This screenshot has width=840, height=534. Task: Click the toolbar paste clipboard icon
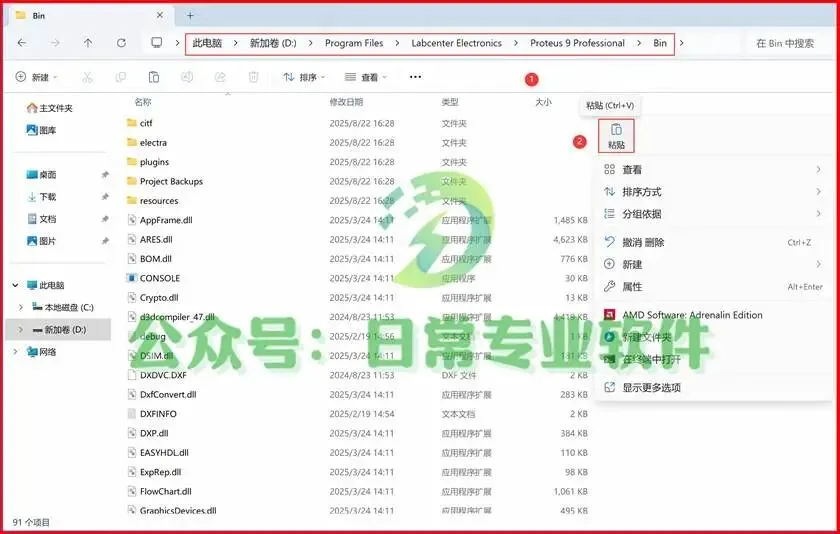click(154, 77)
